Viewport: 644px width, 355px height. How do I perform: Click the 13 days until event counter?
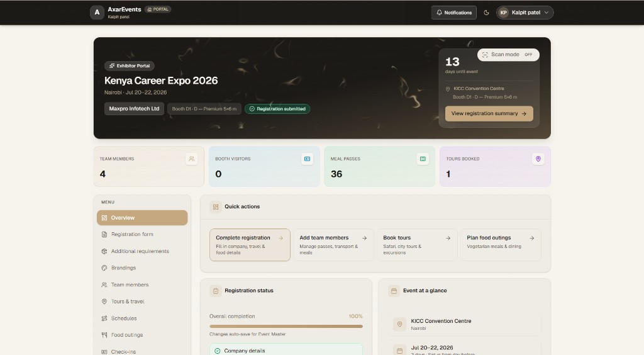coord(462,65)
